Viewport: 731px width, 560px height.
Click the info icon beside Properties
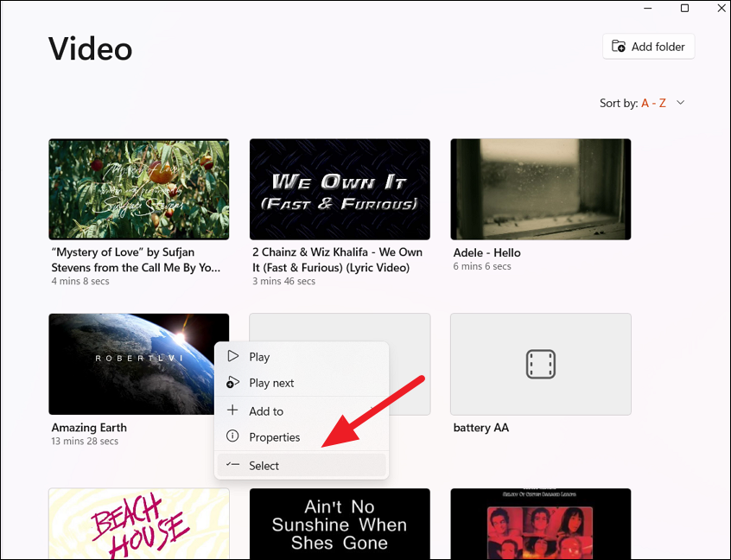232,436
